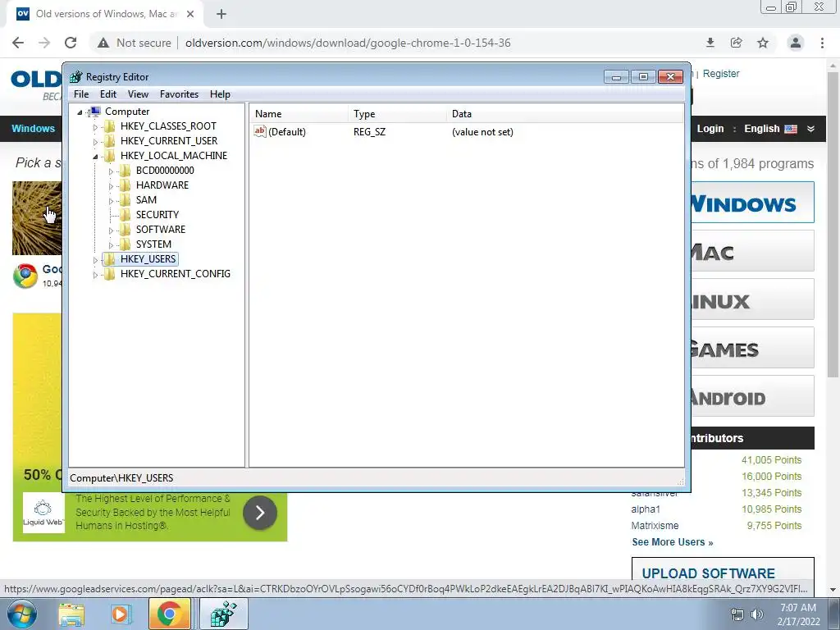
Task: Expand HKEY_CLASSES_ROOT node
Action: pyautogui.click(x=95, y=127)
